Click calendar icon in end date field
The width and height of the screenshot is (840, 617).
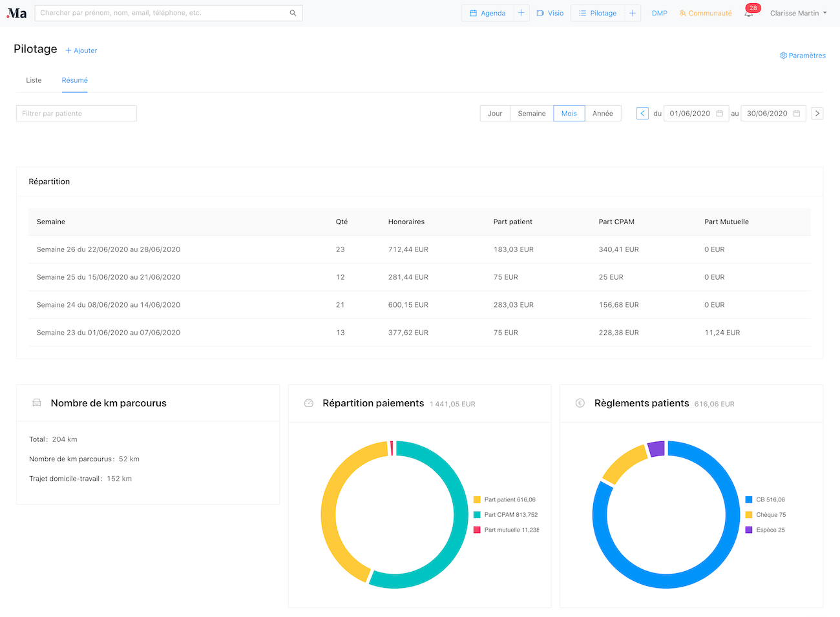click(797, 113)
